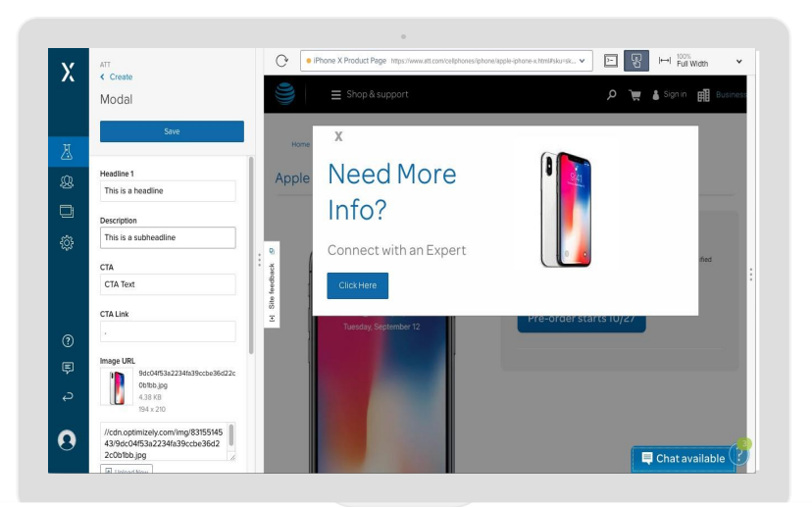812x507 pixels.
Task: Toggle the code editor panel icon
Action: coord(609,61)
